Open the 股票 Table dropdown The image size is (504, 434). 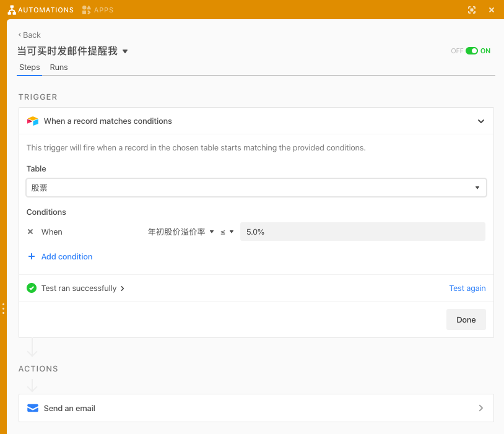(x=477, y=186)
